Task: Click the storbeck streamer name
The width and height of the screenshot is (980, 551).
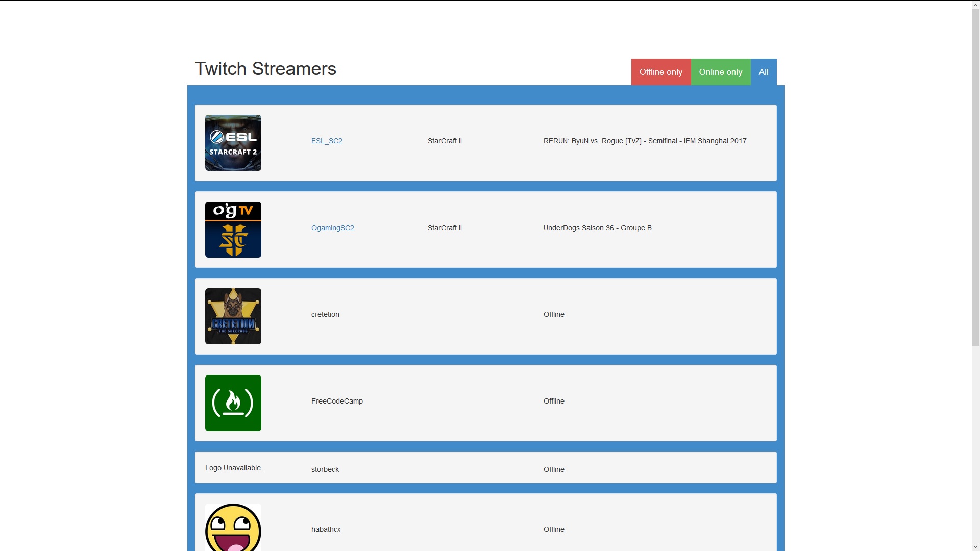Action: [325, 469]
